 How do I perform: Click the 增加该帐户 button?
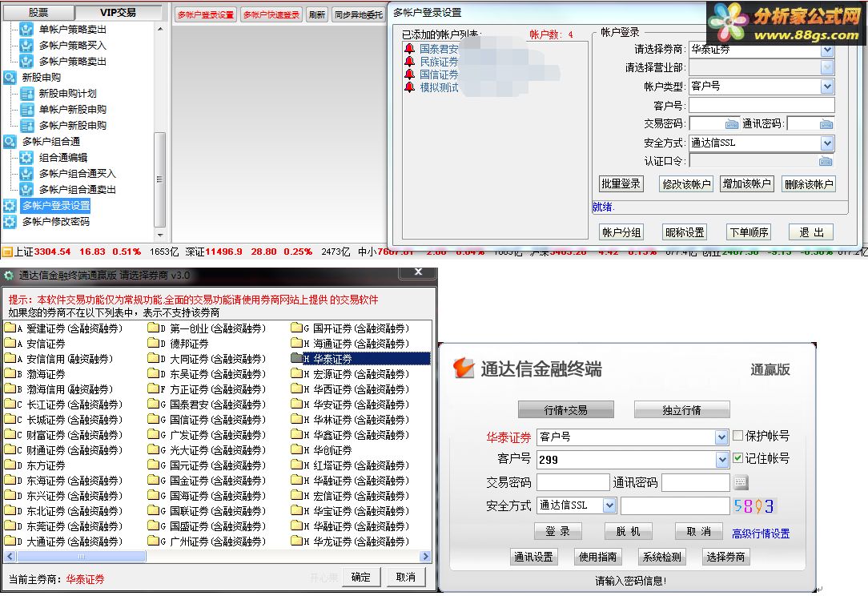click(747, 183)
